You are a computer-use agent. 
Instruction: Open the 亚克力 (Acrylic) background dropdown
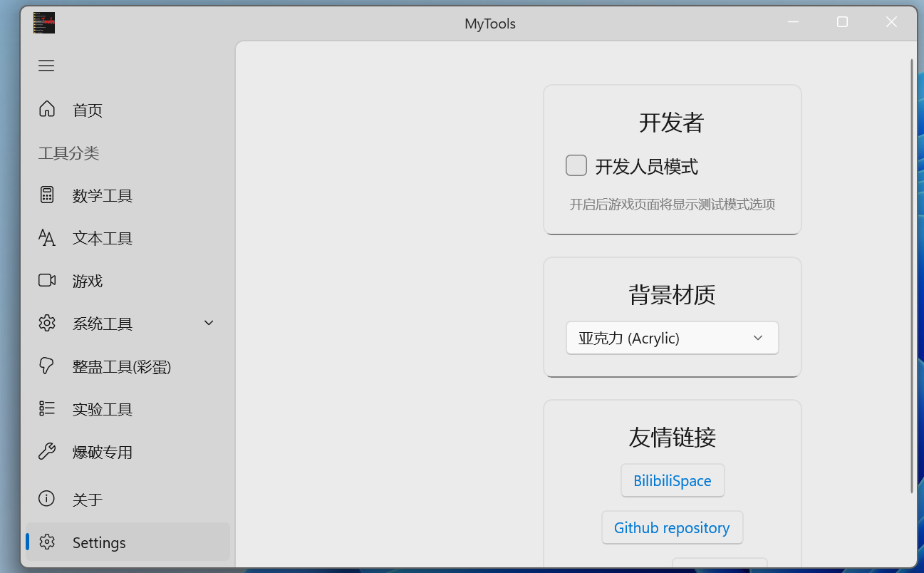coord(673,338)
